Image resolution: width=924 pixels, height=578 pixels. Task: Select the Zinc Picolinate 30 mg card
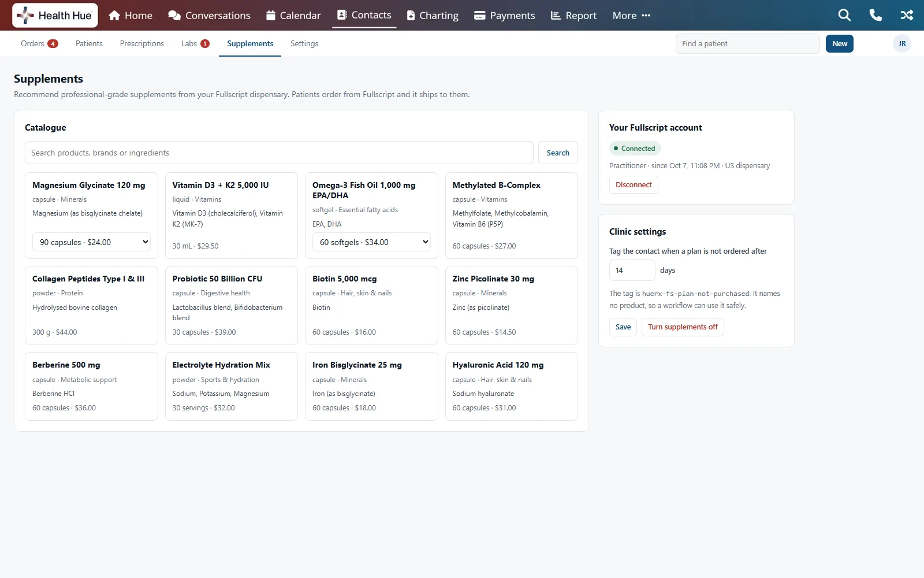point(512,305)
